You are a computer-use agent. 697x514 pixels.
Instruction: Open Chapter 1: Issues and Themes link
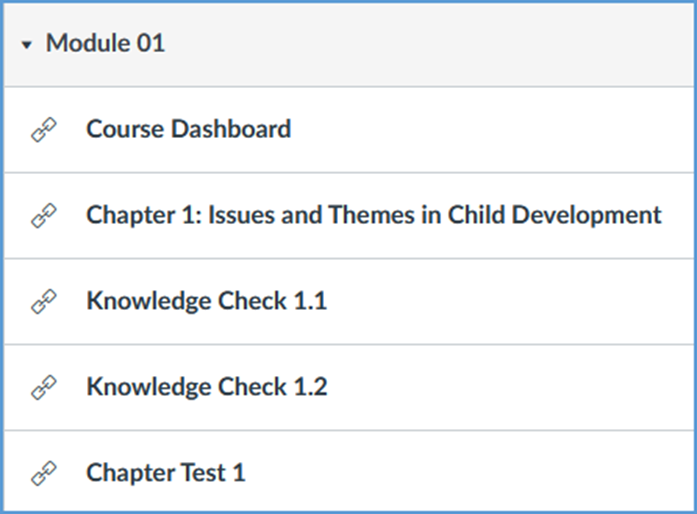[373, 215]
